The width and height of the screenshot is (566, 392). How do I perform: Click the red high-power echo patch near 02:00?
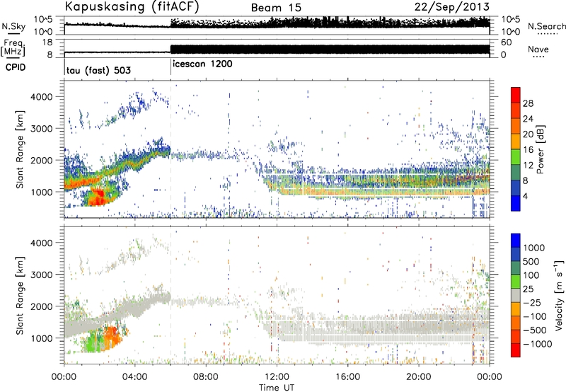(x=98, y=197)
